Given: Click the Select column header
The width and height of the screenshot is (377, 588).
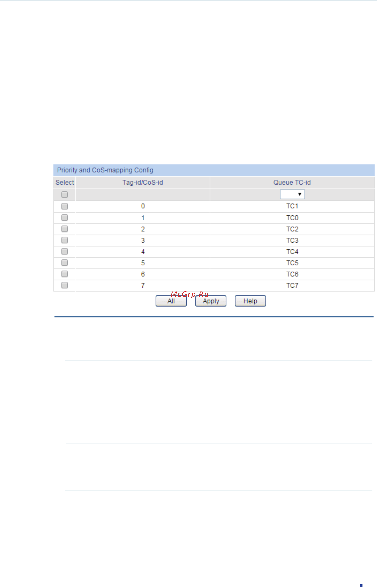Looking at the screenshot, I should [65, 183].
